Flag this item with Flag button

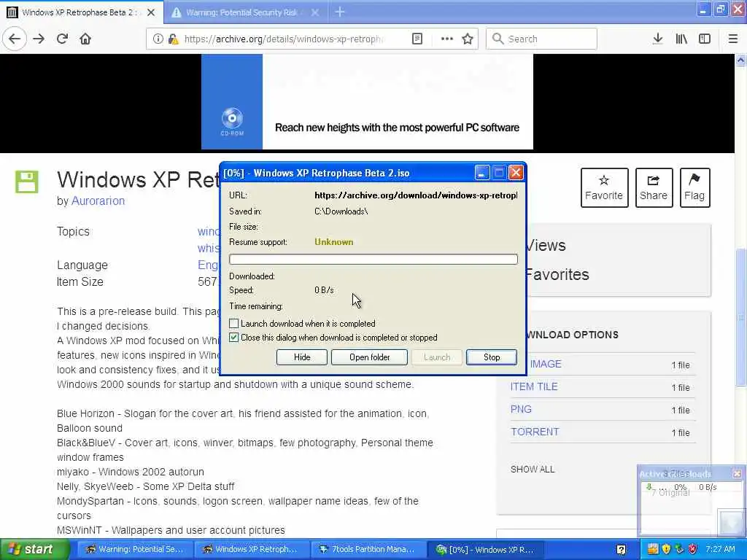tap(694, 187)
